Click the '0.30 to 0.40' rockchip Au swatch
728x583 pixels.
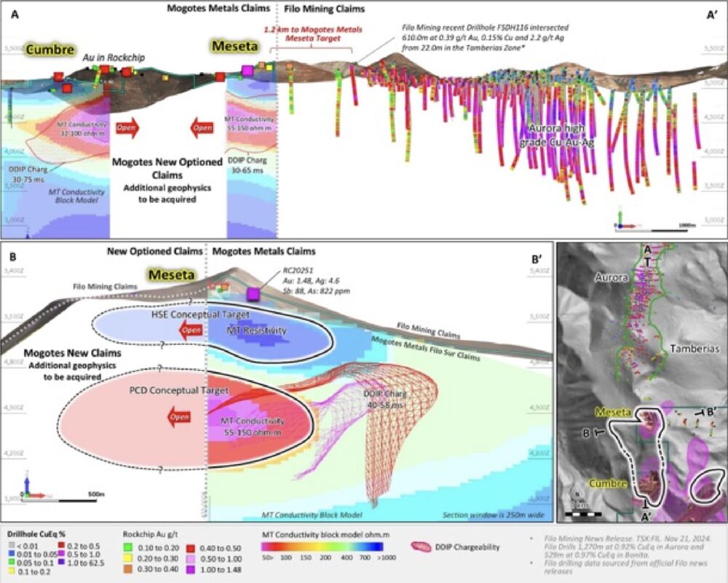click(127, 569)
